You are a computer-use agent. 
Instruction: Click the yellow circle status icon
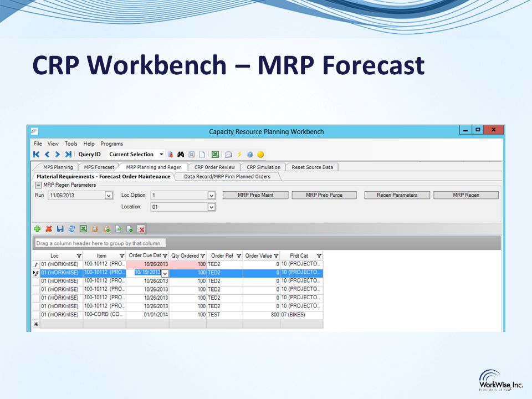260,155
